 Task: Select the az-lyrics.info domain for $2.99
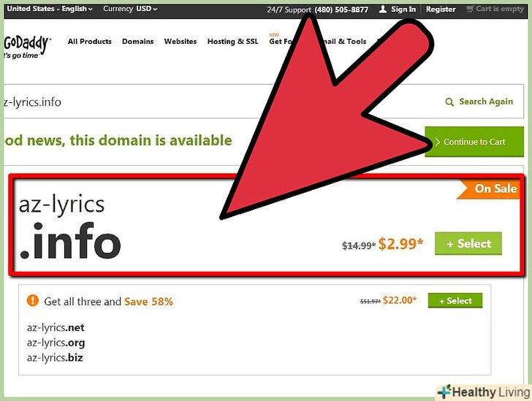468,243
